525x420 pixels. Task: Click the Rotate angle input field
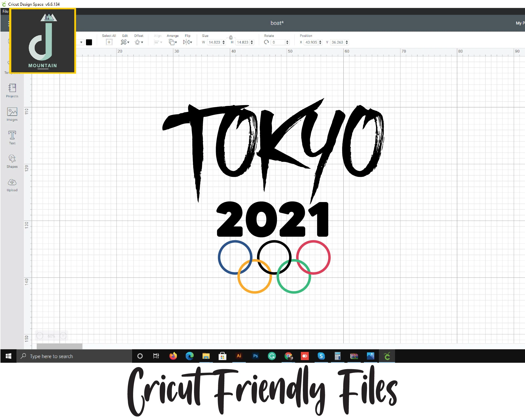[278, 42]
